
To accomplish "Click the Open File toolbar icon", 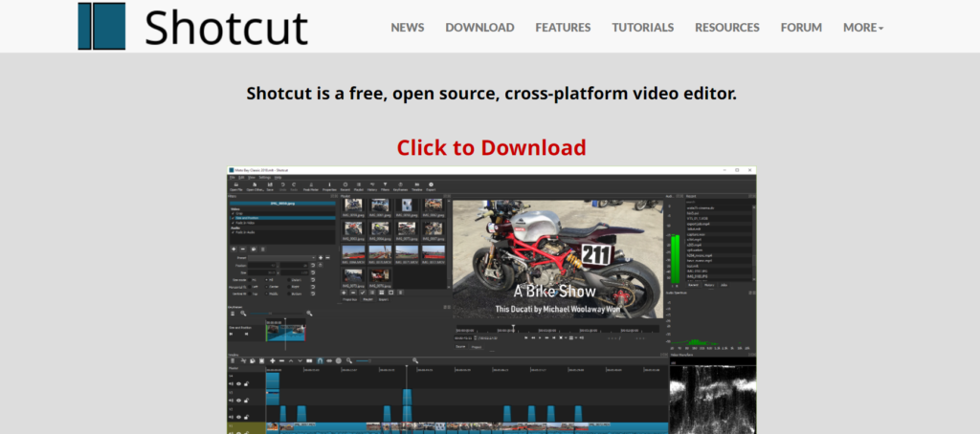I will (x=236, y=184).
